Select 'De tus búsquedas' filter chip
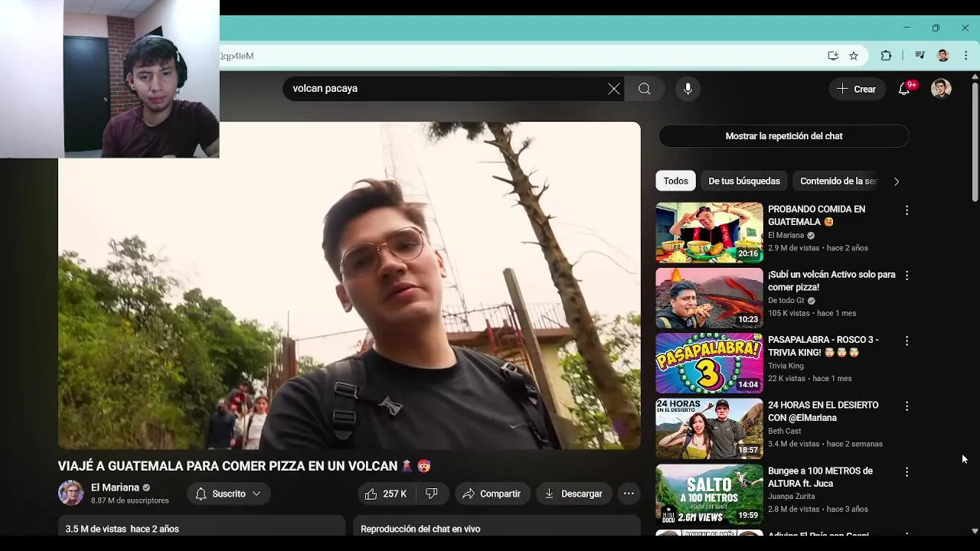Image resolution: width=980 pixels, height=551 pixels. point(744,181)
